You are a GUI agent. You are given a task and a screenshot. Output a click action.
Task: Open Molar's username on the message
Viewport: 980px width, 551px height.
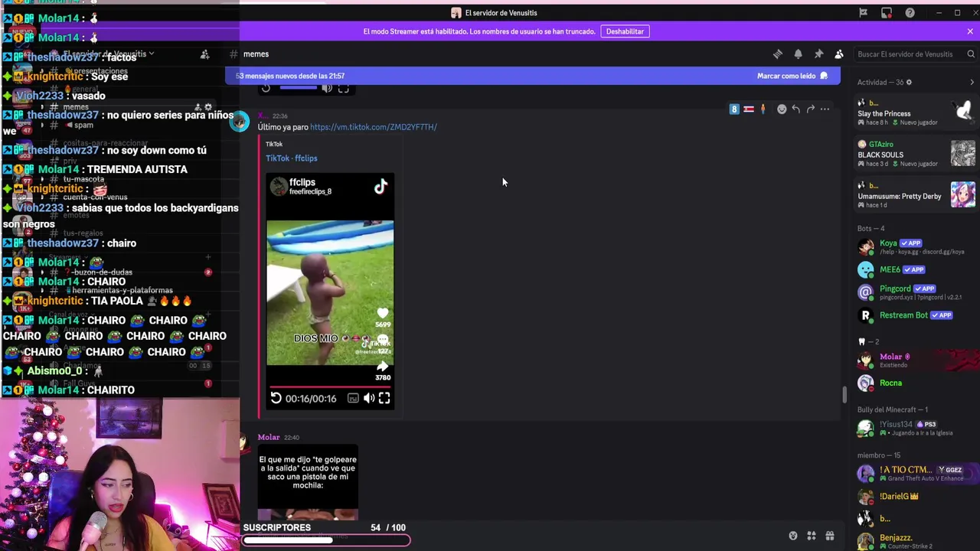coord(268,437)
